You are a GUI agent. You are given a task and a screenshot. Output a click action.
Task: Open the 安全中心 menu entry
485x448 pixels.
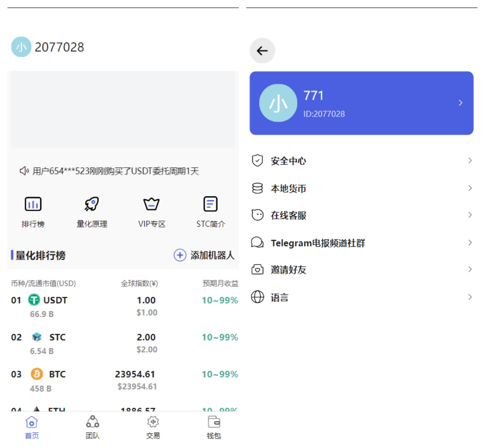362,161
